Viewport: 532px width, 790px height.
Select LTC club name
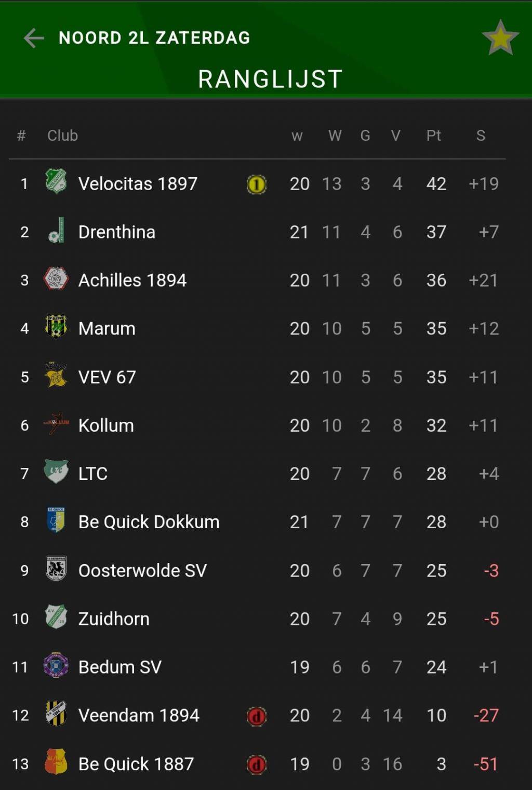pos(93,474)
